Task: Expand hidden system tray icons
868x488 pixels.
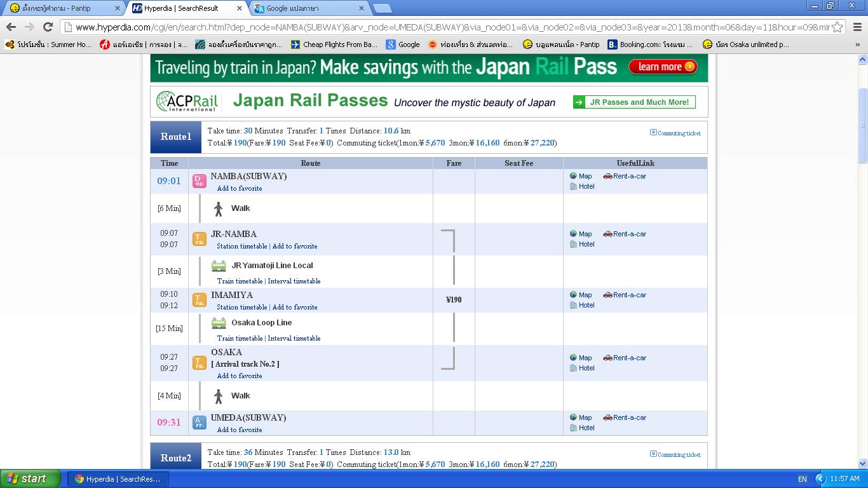Action: (819, 478)
